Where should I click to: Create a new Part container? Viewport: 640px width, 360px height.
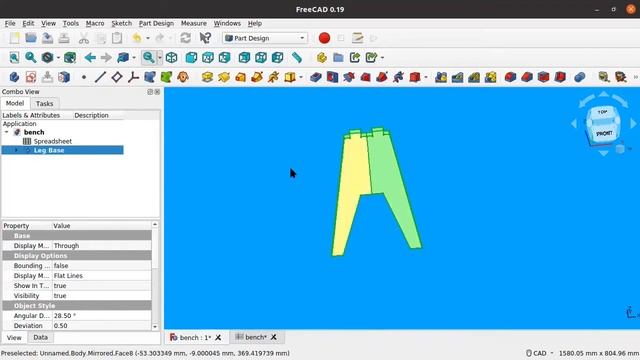coord(322,58)
